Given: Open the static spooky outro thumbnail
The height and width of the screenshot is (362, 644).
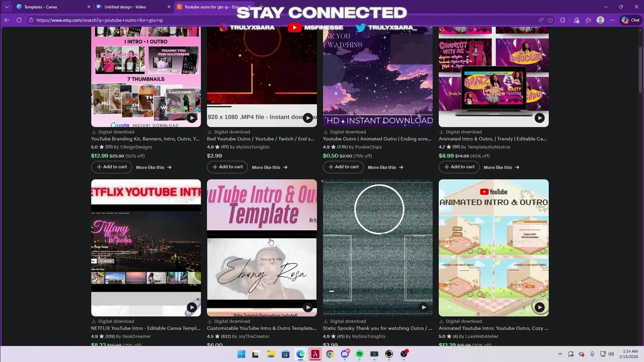Looking at the screenshot, I should pyautogui.click(x=378, y=247).
